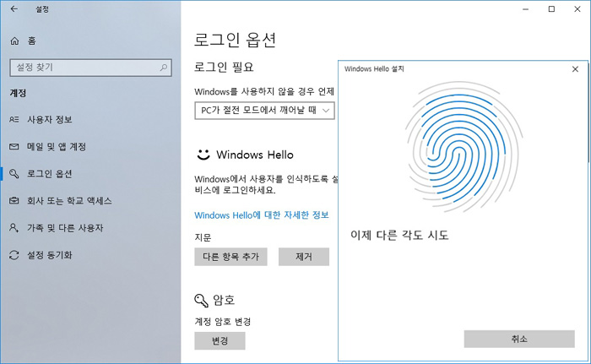The image size is (591, 364).
Task: Click the envelope icon for 메일 및 앱 계정
Action: point(14,146)
